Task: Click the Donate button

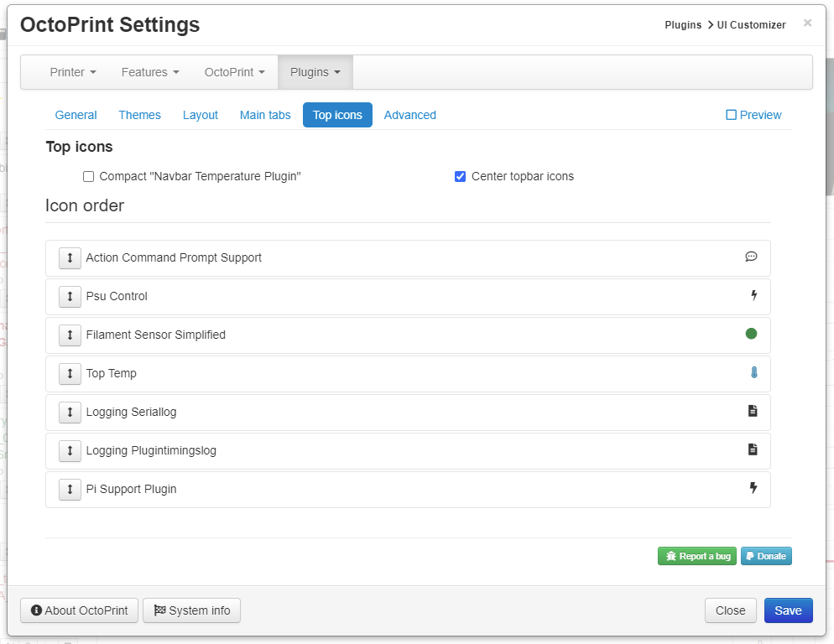Action: tap(766, 556)
